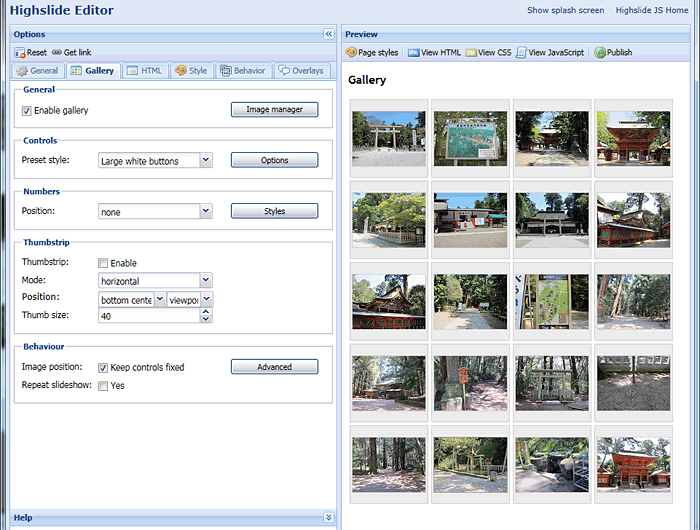
Task: Toggle the Enable gallery checkbox
Action: tap(26, 111)
